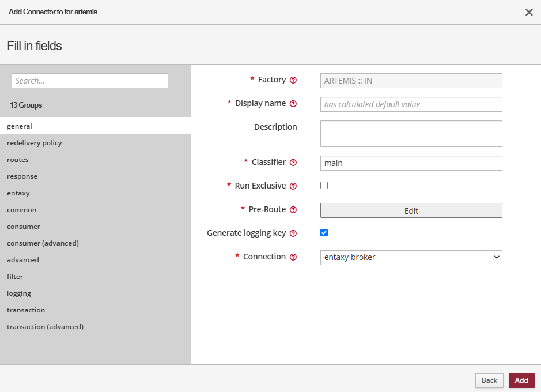Enable the Run Exclusive checkbox
The image size is (541, 392).
point(324,186)
